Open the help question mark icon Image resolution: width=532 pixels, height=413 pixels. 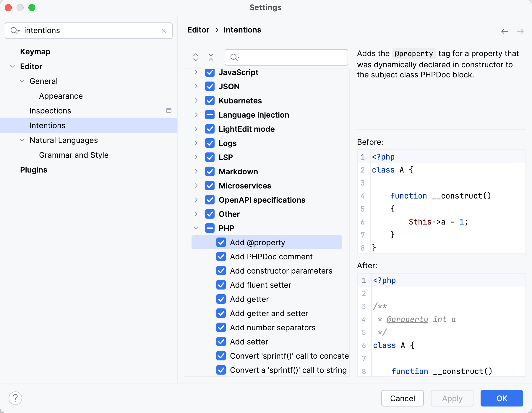16,398
